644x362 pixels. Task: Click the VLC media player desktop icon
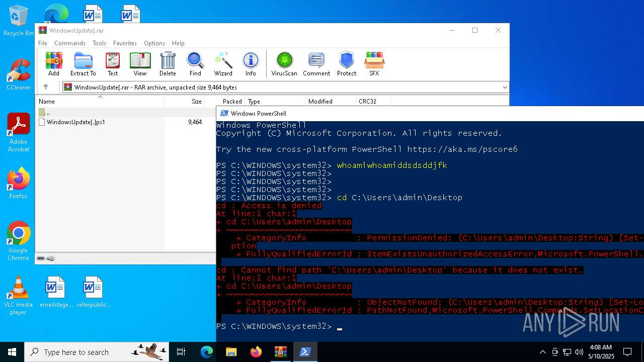(19, 296)
